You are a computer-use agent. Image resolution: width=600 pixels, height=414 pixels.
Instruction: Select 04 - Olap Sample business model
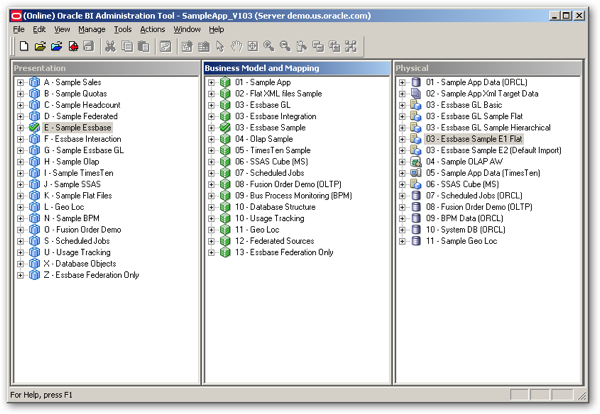(264, 139)
